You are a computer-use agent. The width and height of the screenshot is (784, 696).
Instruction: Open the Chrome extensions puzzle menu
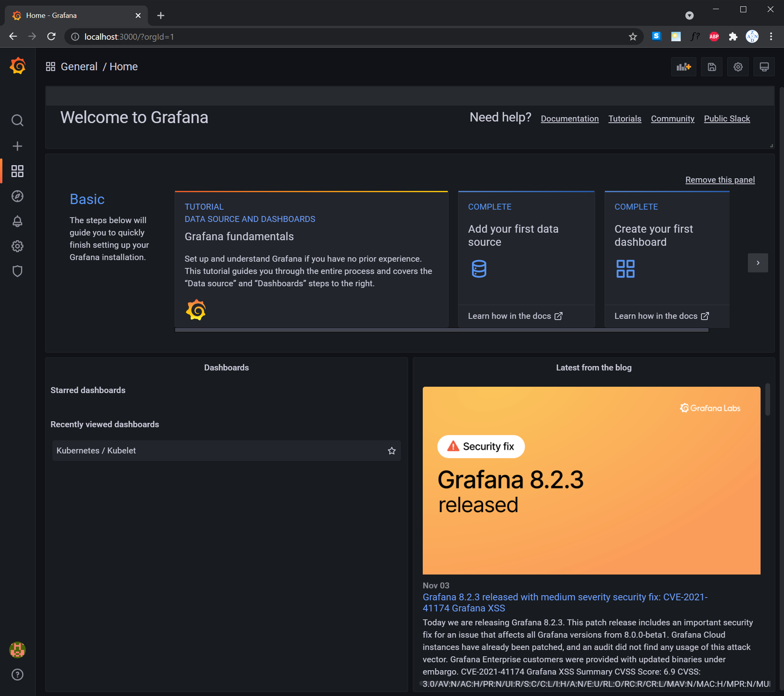pos(733,37)
